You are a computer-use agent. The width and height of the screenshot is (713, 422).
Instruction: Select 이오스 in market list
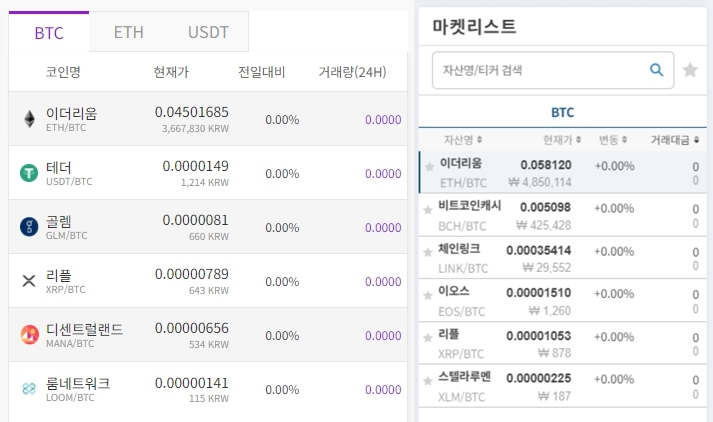453,291
